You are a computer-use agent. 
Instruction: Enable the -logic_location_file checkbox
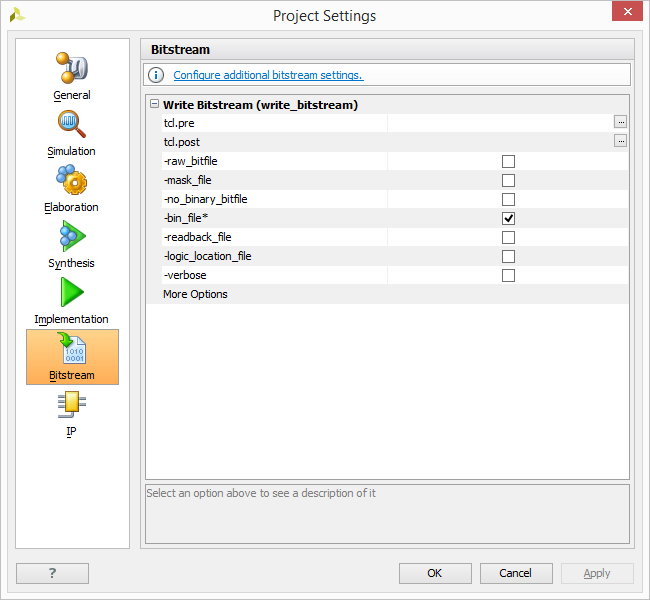(508, 257)
